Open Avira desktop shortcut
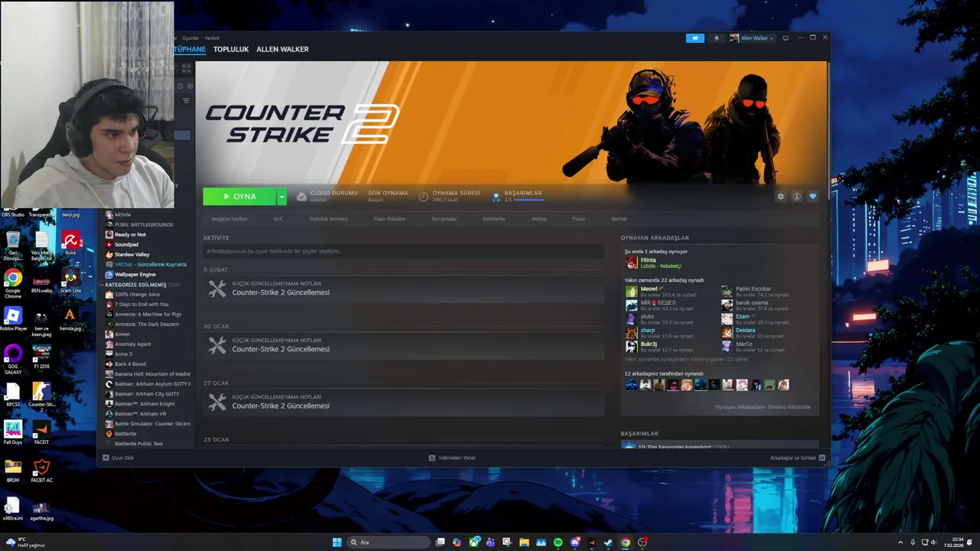Screen dimensions: 980x551 tap(70, 244)
